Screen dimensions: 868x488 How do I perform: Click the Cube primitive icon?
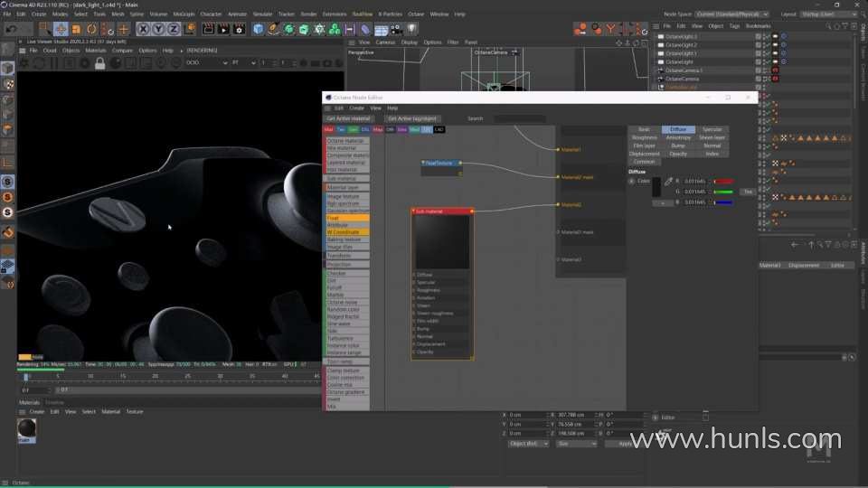pyautogui.click(x=259, y=29)
